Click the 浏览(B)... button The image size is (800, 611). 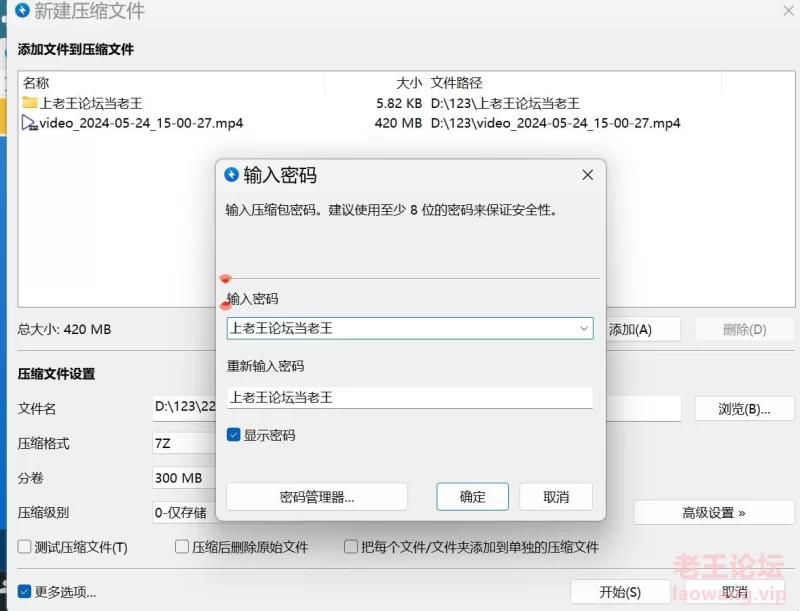(x=744, y=409)
